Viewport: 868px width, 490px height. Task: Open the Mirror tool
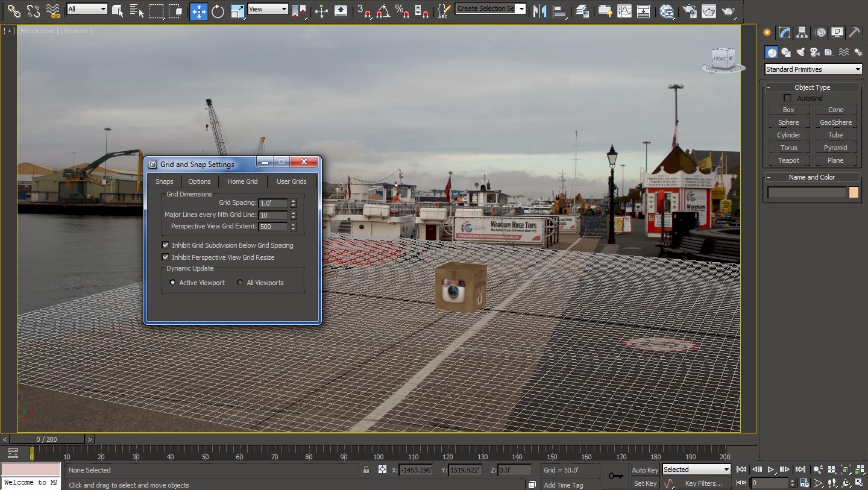pyautogui.click(x=539, y=11)
